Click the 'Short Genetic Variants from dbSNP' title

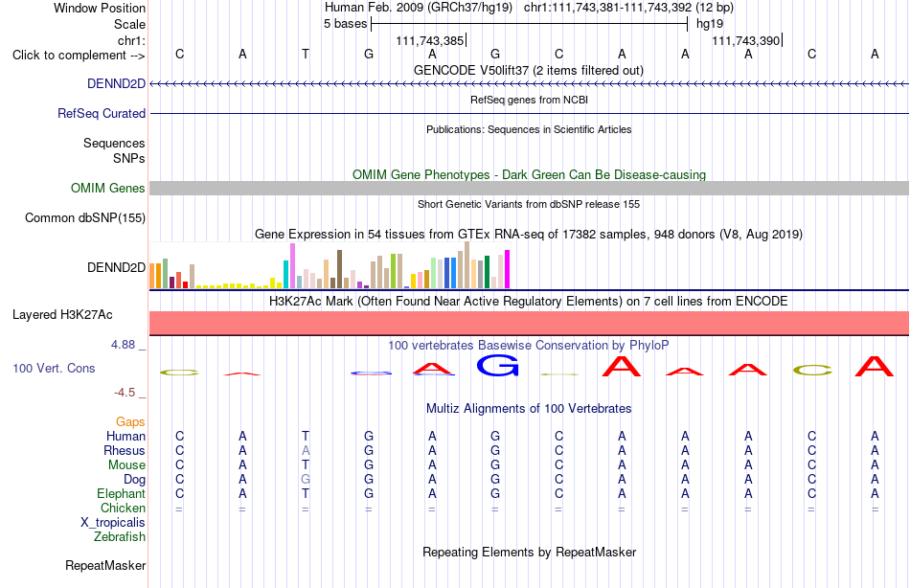[529, 204]
